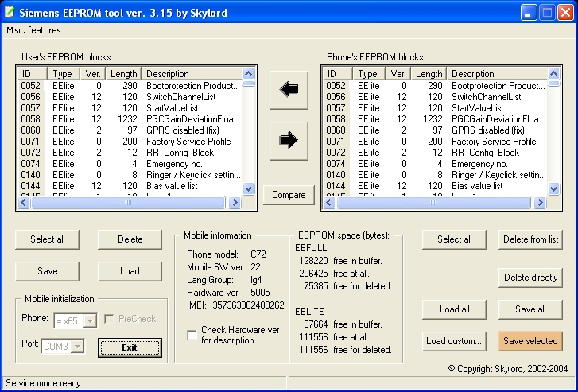The image size is (578, 392).
Task: Click Delete directly button
Action: click(x=530, y=278)
